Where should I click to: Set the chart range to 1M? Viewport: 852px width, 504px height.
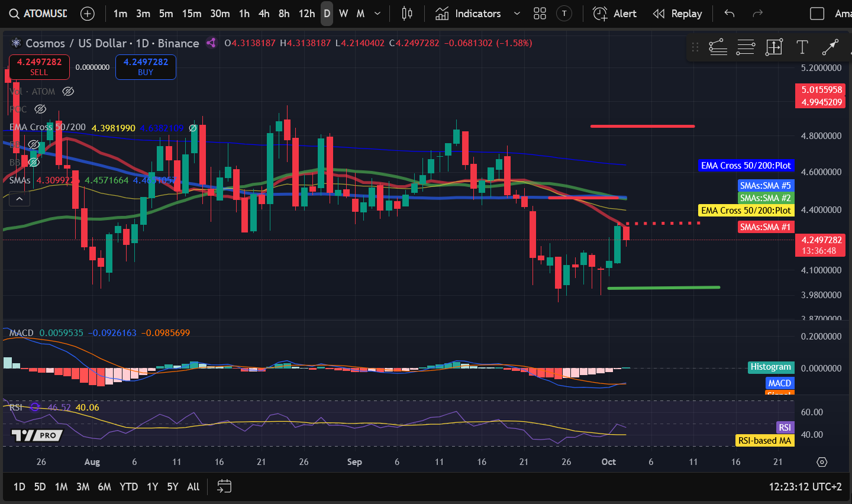tap(61, 487)
